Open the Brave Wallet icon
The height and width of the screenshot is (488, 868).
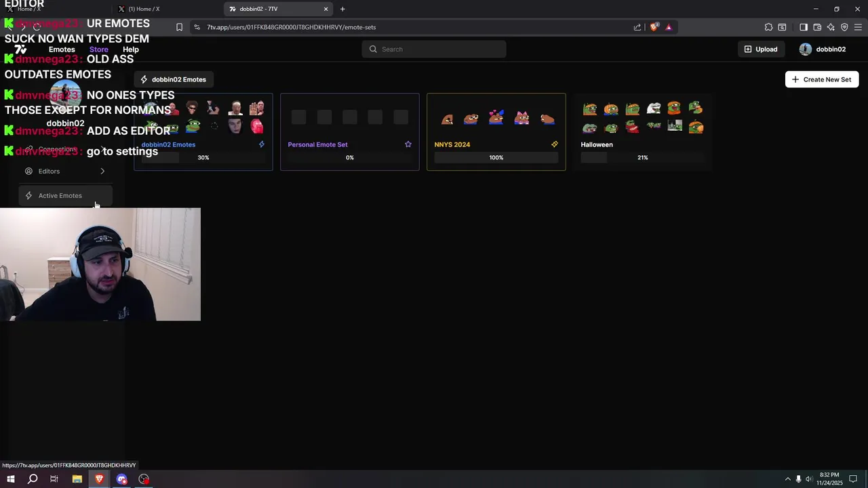pos(817,27)
